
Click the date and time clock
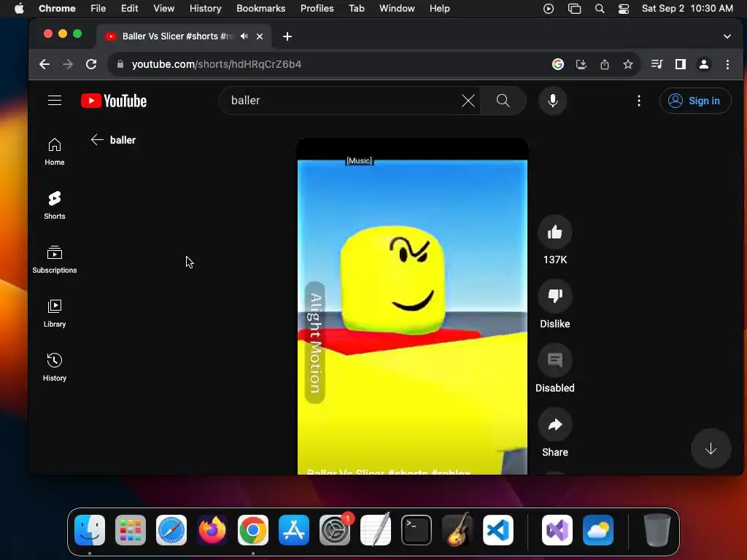[687, 9]
